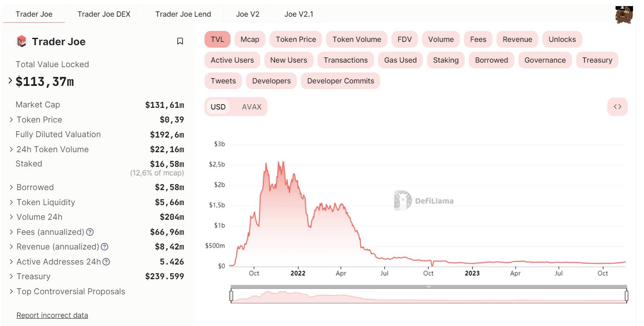644x326 pixels.
Task: Switch chart denomination to AVAX
Action: pos(252,107)
